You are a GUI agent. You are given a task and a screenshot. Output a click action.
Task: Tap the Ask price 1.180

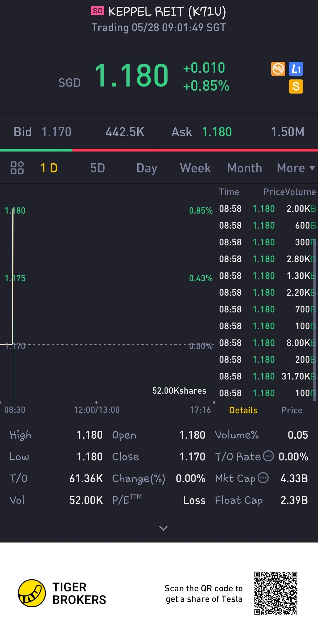point(217,132)
